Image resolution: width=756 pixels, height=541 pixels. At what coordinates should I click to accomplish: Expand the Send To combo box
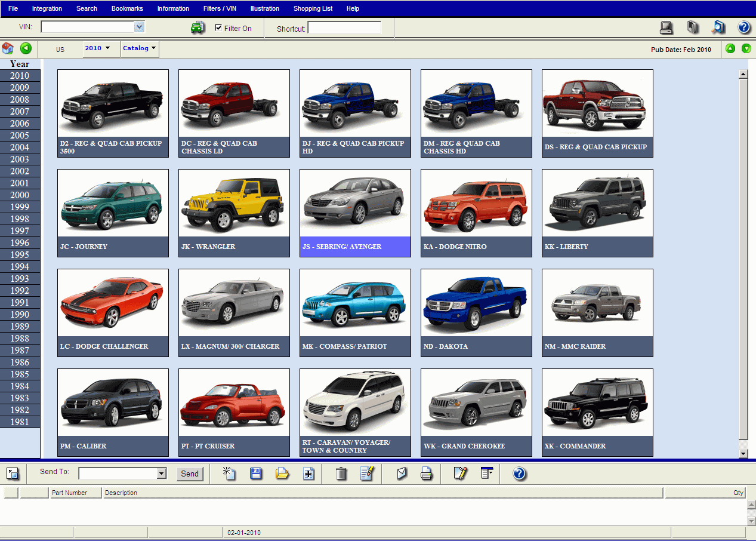pyautogui.click(x=161, y=474)
